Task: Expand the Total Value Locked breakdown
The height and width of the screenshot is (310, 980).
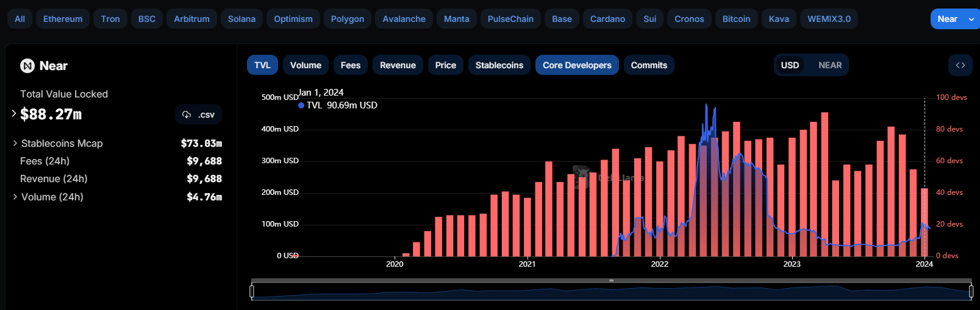Action: (x=14, y=113)
